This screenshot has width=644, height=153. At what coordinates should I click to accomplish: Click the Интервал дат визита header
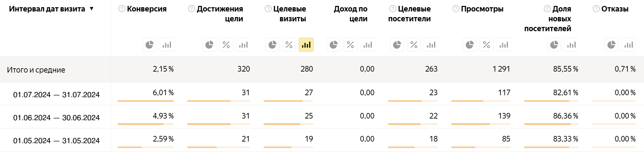click(x=47, y=9)
